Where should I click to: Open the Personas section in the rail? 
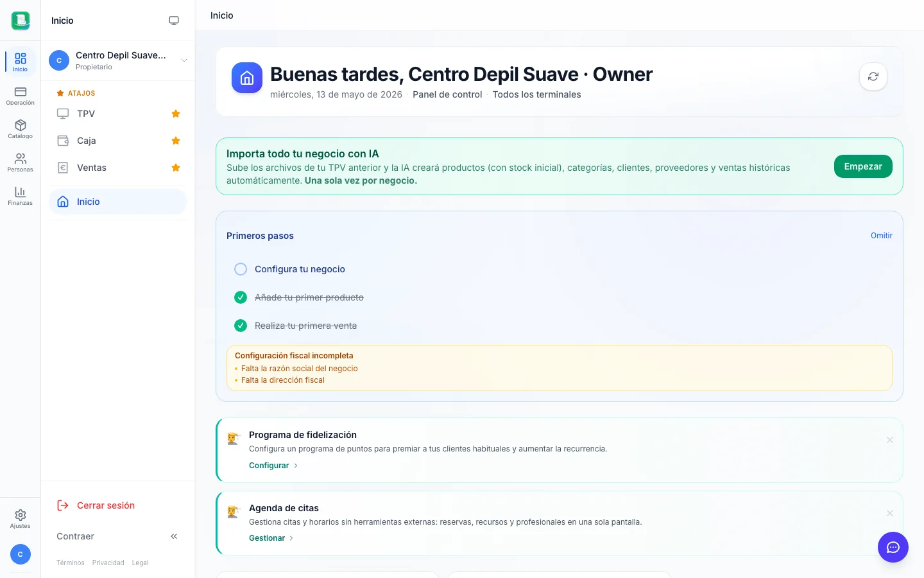(x=21, y=162)
